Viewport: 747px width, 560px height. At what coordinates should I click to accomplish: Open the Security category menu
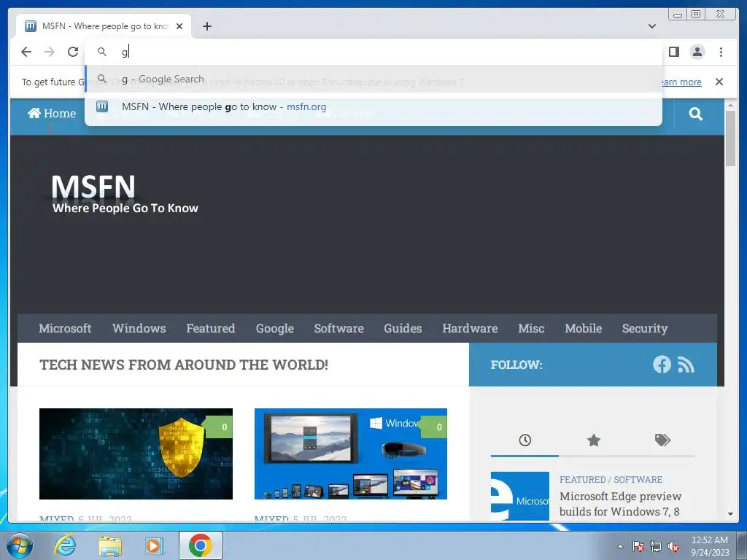[645, 329]
